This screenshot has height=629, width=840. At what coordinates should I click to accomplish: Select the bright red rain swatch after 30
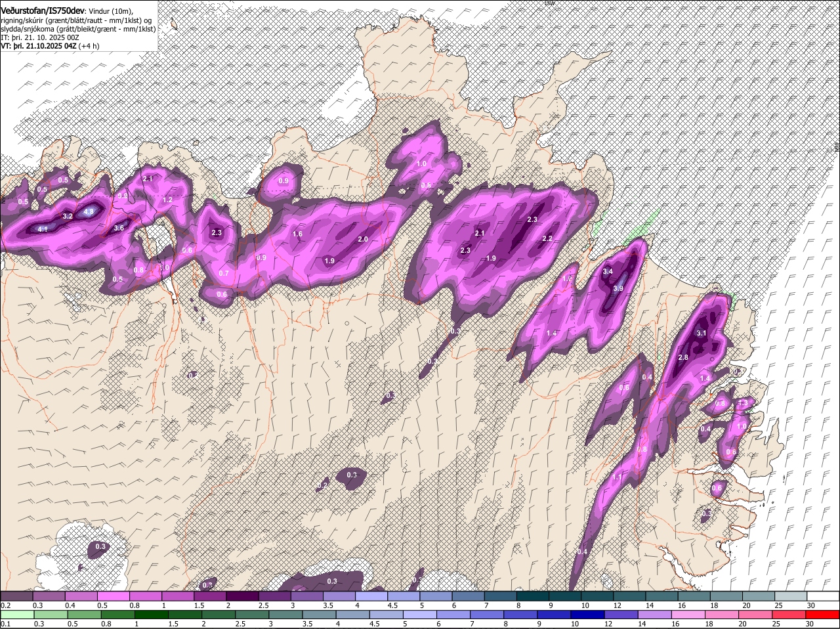coord(823,615)
